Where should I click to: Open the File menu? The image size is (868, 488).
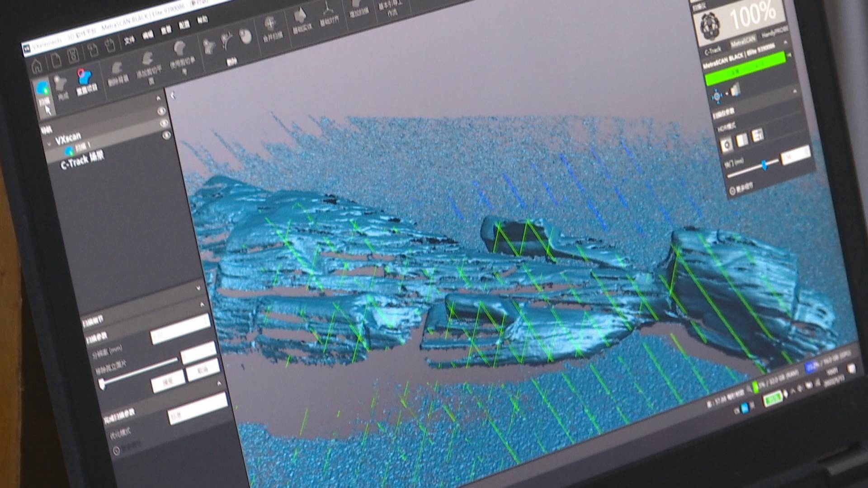coord(129,41)
